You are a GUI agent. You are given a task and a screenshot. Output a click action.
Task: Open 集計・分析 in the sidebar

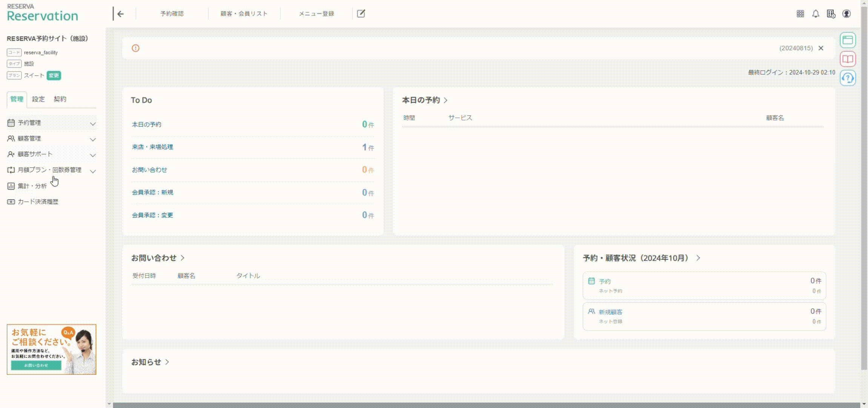click(x=32, y=186)
